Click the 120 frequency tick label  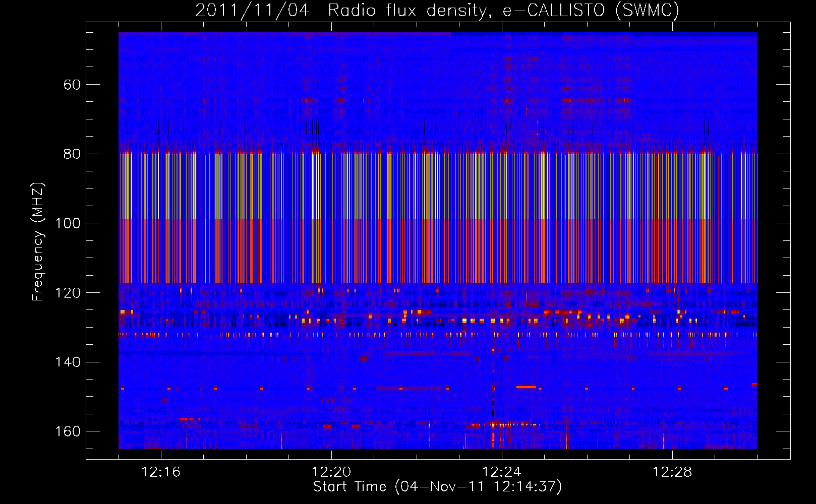(68, 293)
